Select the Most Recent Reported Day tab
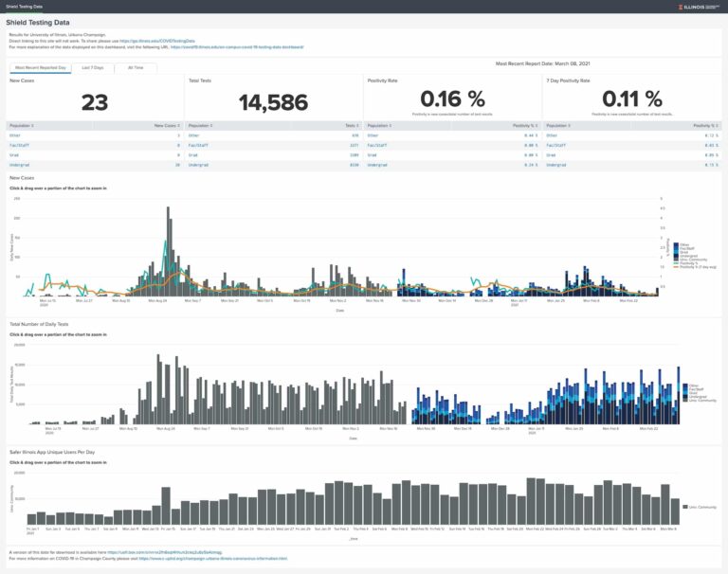This screenshot has width=728, height=574. tap(41, 68)
